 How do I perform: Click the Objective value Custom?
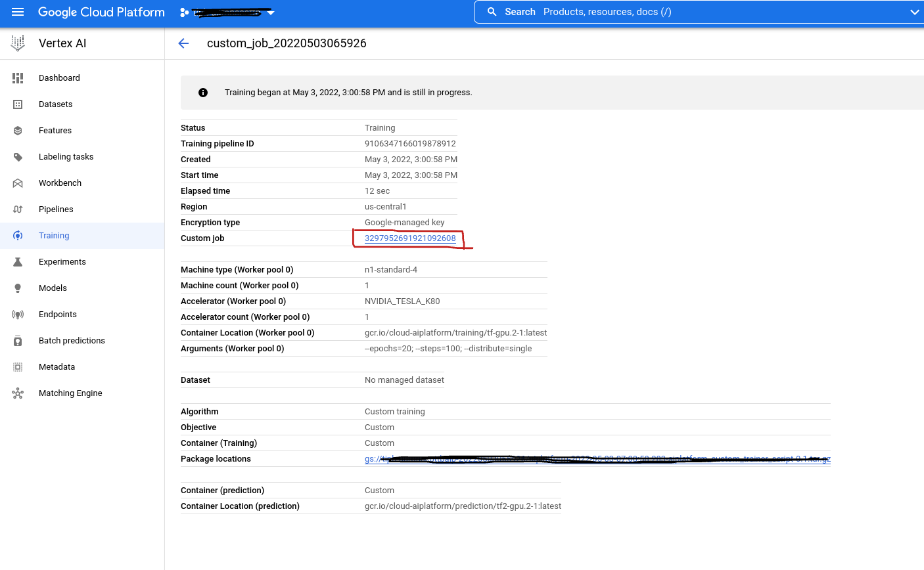click(x=380, y=427)
